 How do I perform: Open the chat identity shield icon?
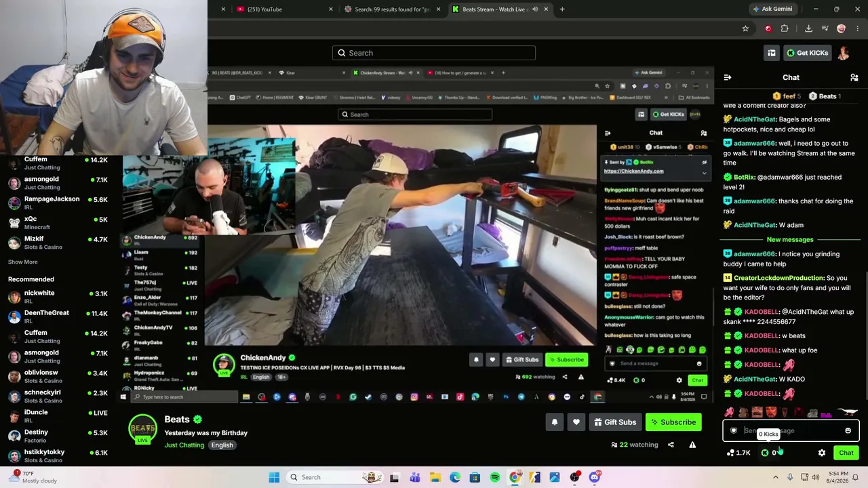734,430
